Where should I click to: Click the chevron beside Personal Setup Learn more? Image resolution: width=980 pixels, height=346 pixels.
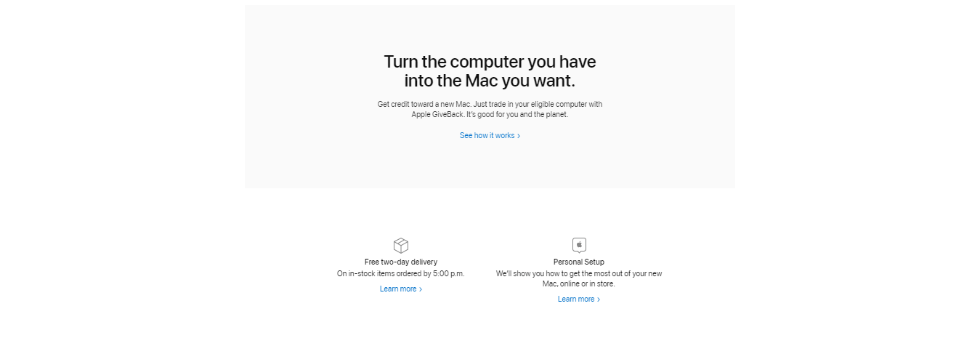pyautogui.click(x=599, y=299)
